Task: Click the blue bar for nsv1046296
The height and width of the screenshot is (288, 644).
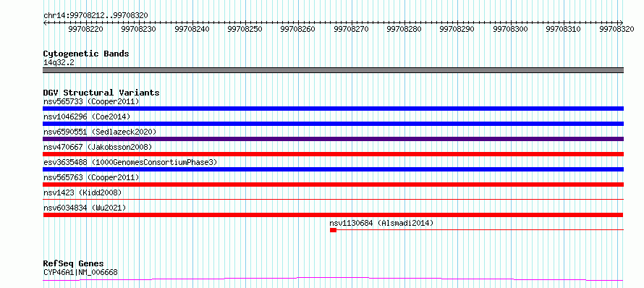Action: (333, 124)
